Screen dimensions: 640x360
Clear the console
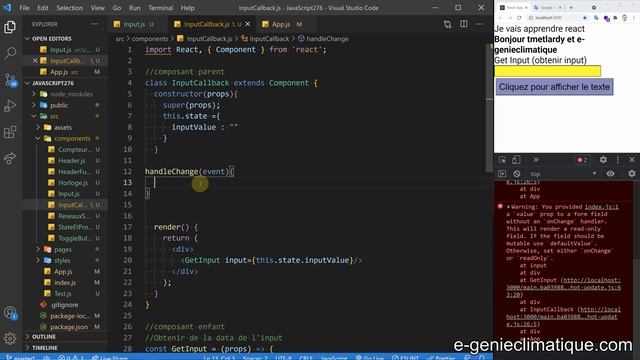[517, 174]
